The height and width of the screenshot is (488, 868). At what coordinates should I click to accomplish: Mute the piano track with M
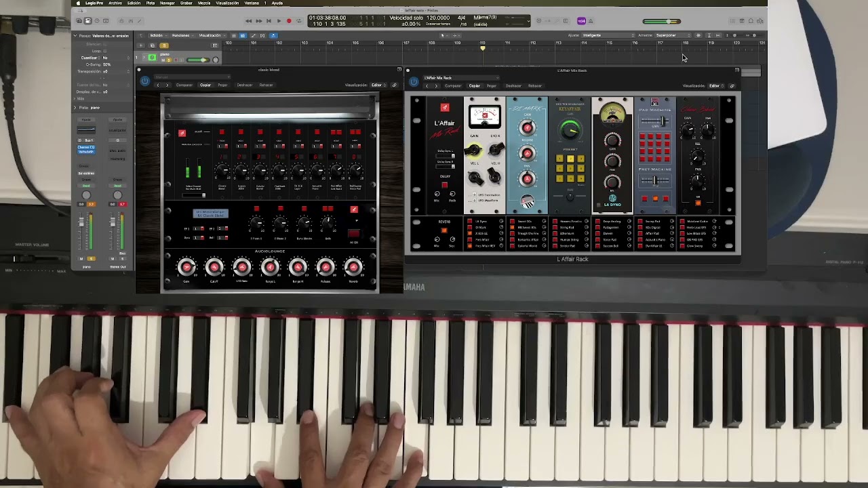coord(163,60)
